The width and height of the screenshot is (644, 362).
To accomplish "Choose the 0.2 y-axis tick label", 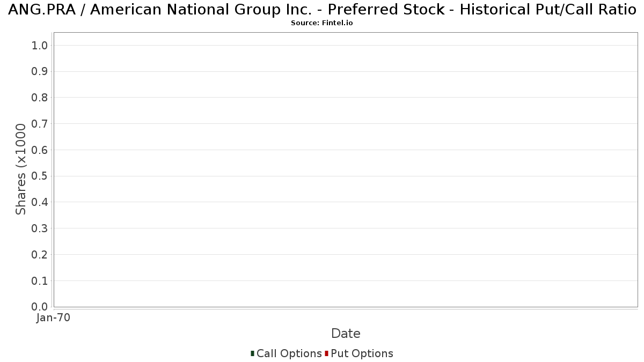I will tap(40, 255).
